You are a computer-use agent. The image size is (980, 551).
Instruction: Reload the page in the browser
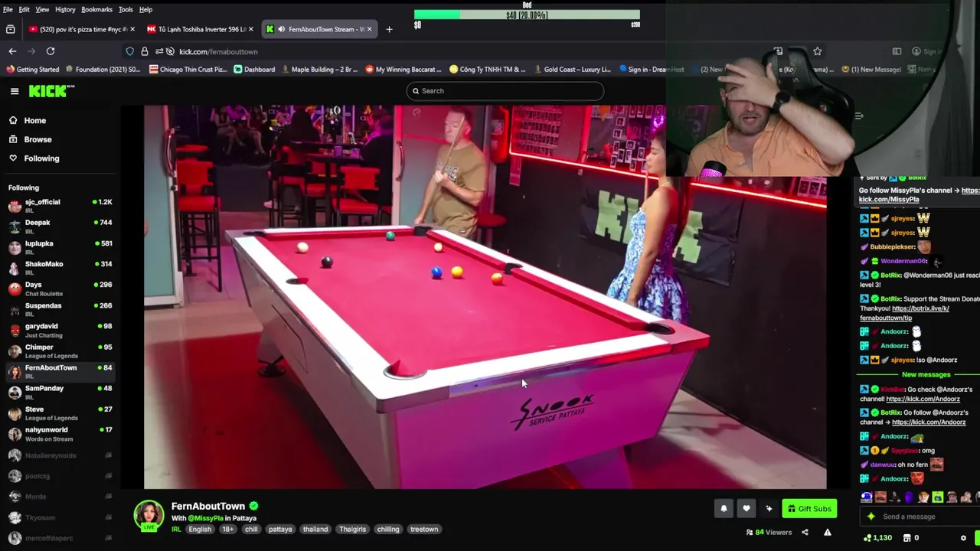click(51, 51)
